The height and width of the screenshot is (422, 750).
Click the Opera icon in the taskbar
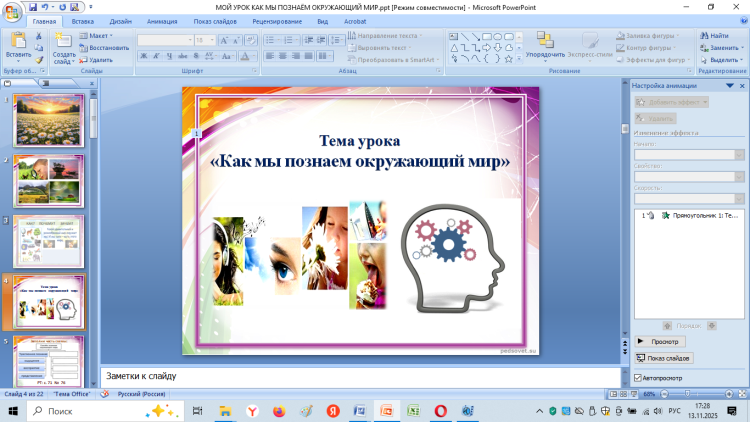pyautogui.click(x=440, y=411)
